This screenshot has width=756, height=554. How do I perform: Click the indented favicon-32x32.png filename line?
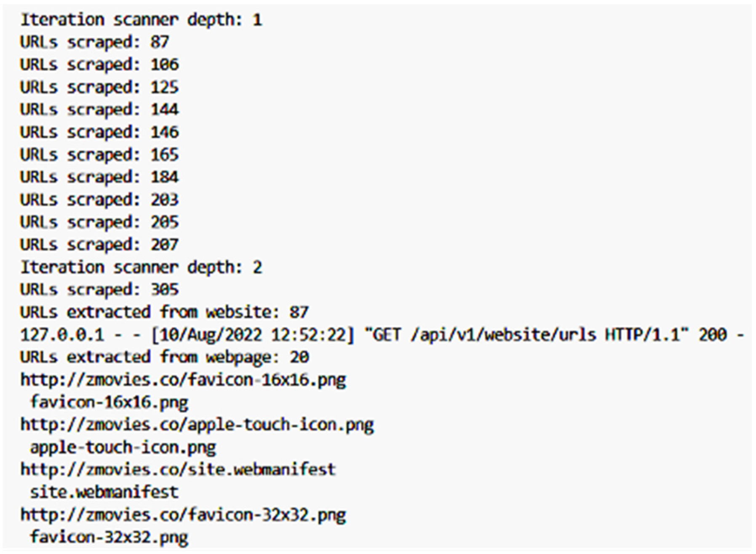(x=109, y=537)
